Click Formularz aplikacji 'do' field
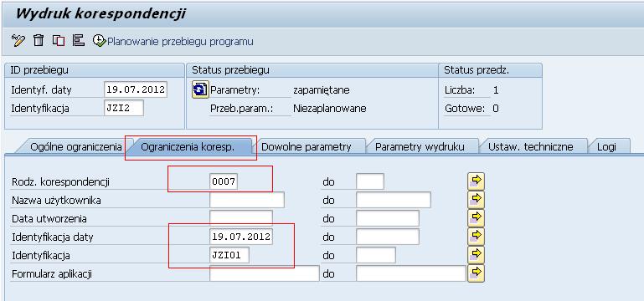644x301 pixels. pyautogui.click(x=410, y=274)
